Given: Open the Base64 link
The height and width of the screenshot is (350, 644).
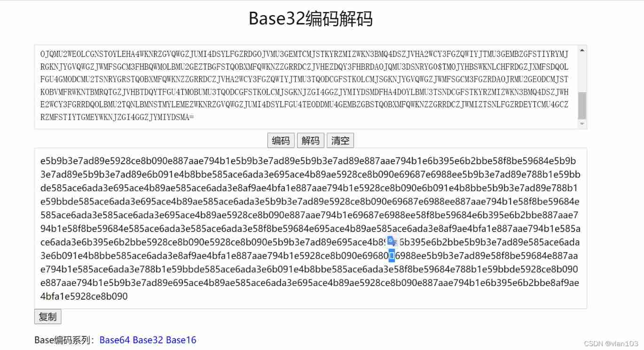Looking at the screenshot, I should pyautogui.click(x=115, y=340).
